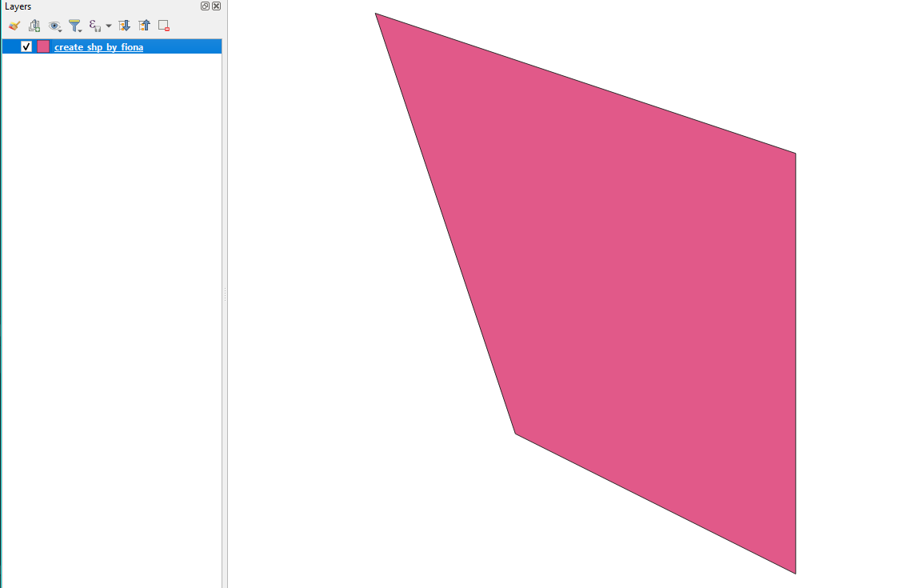
Task: Open the Layer Styling panel brush icon
Action: 14,26
